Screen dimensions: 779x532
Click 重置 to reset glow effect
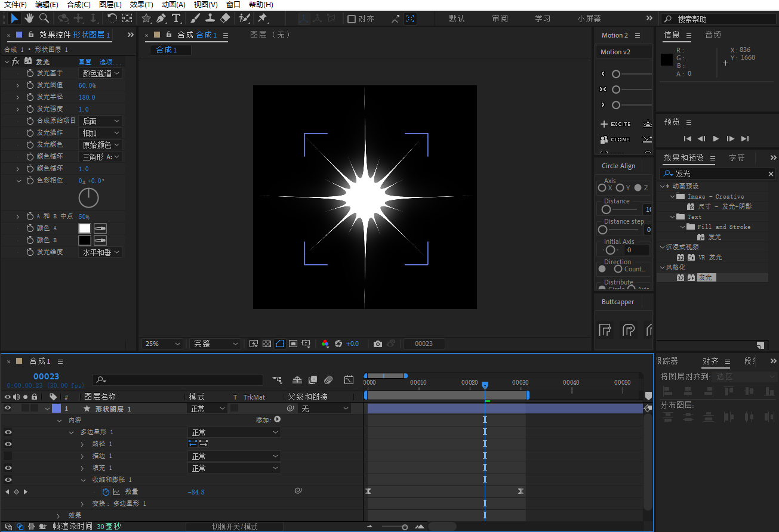tap(85, 62)
